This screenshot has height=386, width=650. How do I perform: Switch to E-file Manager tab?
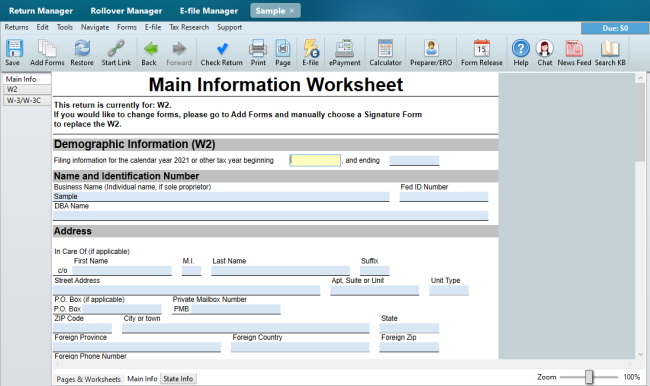pyautogui.click(x=209, y=11)
